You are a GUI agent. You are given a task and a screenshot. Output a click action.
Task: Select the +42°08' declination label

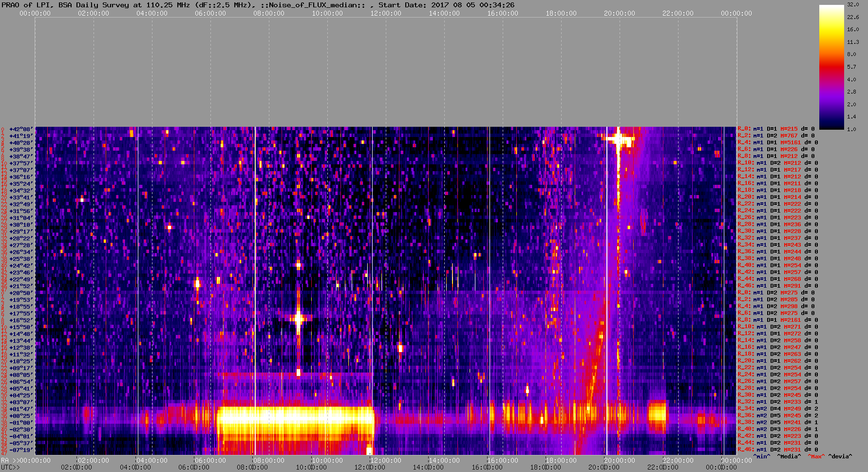[21, 129]
